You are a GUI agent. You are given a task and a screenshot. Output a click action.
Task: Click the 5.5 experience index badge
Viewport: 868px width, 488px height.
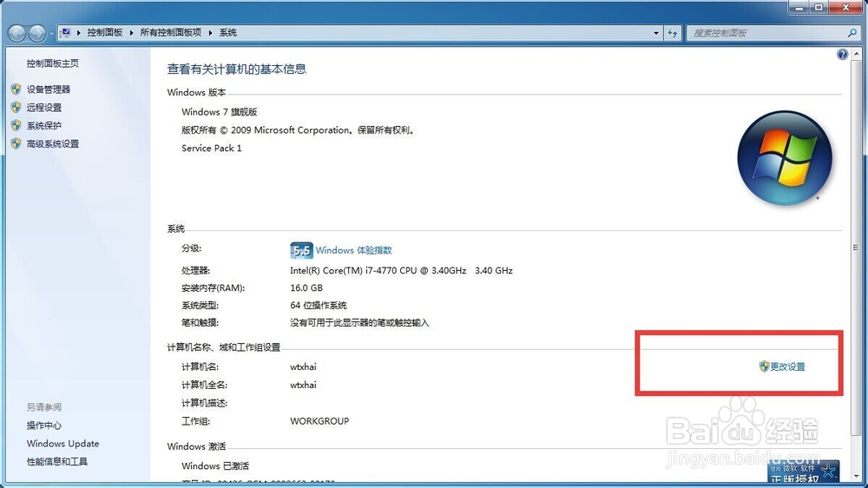click(301, 250)
